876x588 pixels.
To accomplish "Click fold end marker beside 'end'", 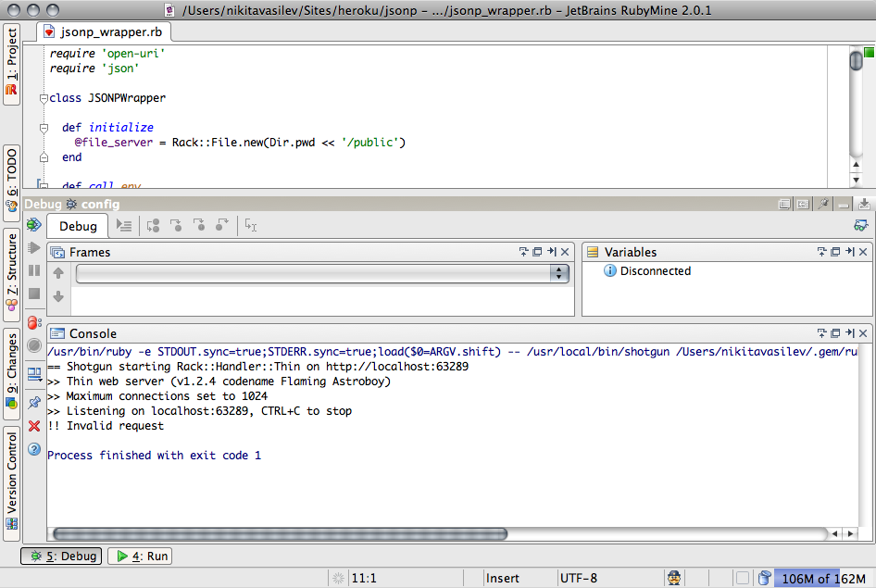I will point(44,158).
